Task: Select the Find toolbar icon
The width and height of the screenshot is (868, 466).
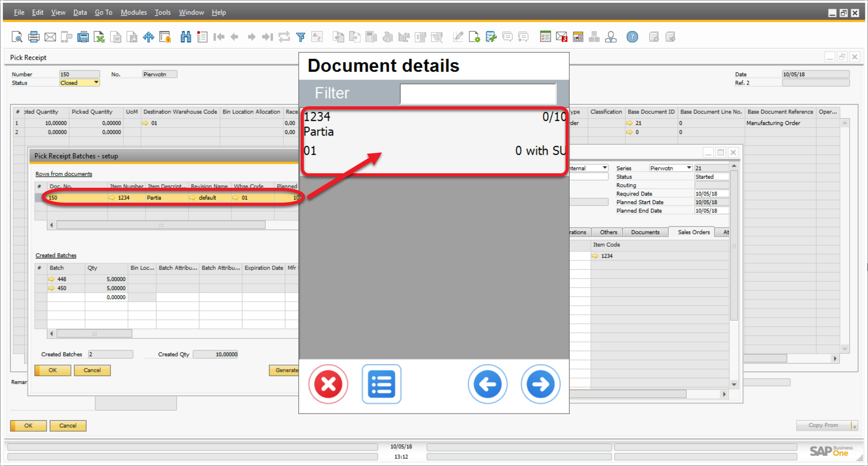Action: [186, 37]
